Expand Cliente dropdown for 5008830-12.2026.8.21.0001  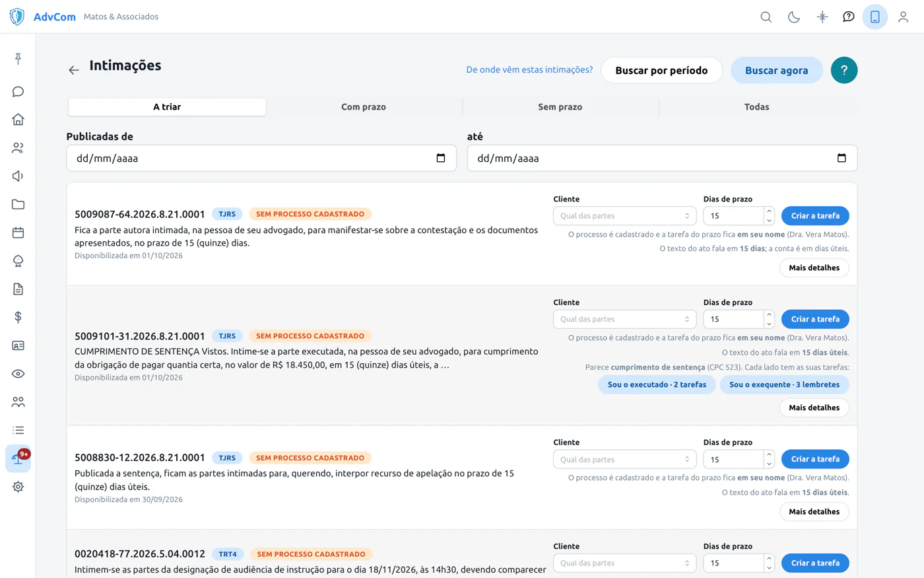(624, 459)
